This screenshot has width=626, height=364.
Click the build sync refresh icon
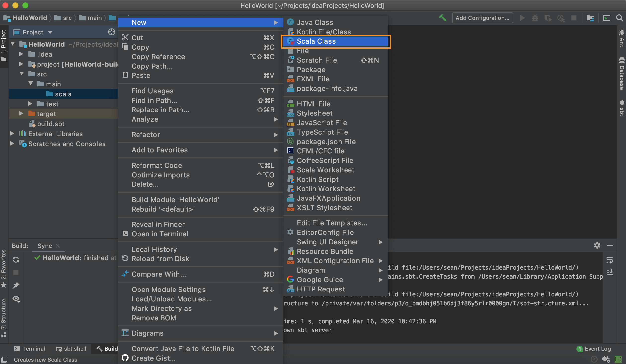click(16, 260)
